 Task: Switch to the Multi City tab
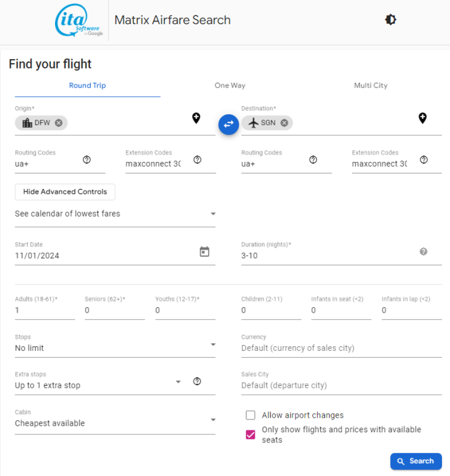[x=371, y=85]
